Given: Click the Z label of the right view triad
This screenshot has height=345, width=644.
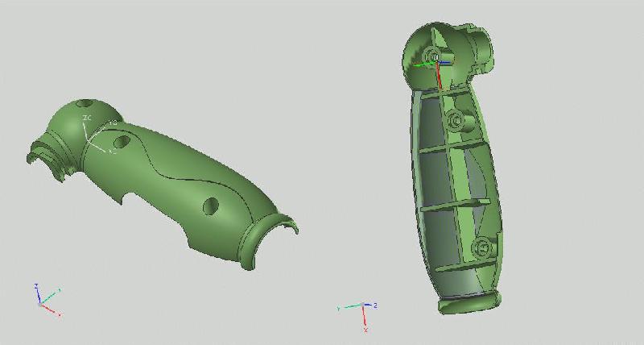Looking at the screenshot, I should click(x=376, y=306).
